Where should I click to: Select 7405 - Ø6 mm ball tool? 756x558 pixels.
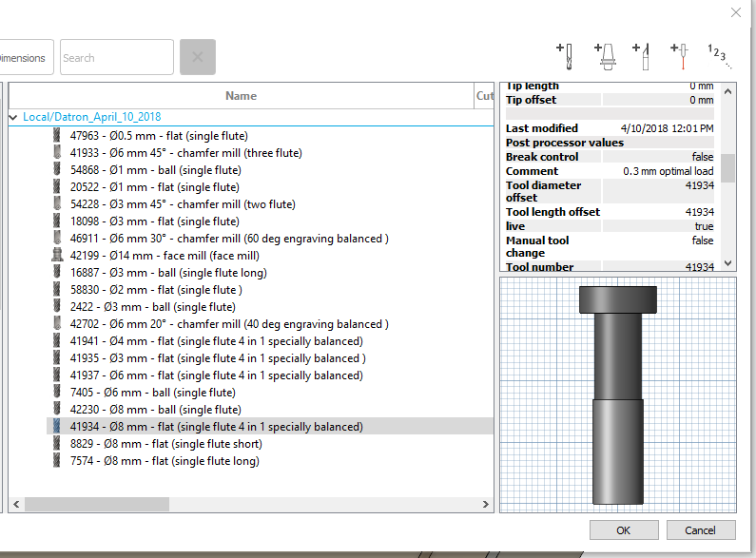153,393
